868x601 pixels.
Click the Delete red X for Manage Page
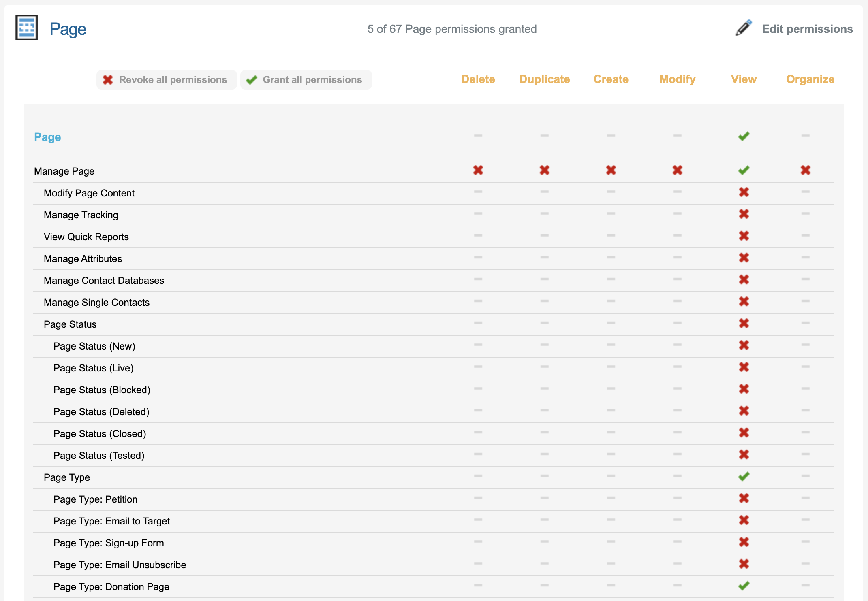[478, 170]
